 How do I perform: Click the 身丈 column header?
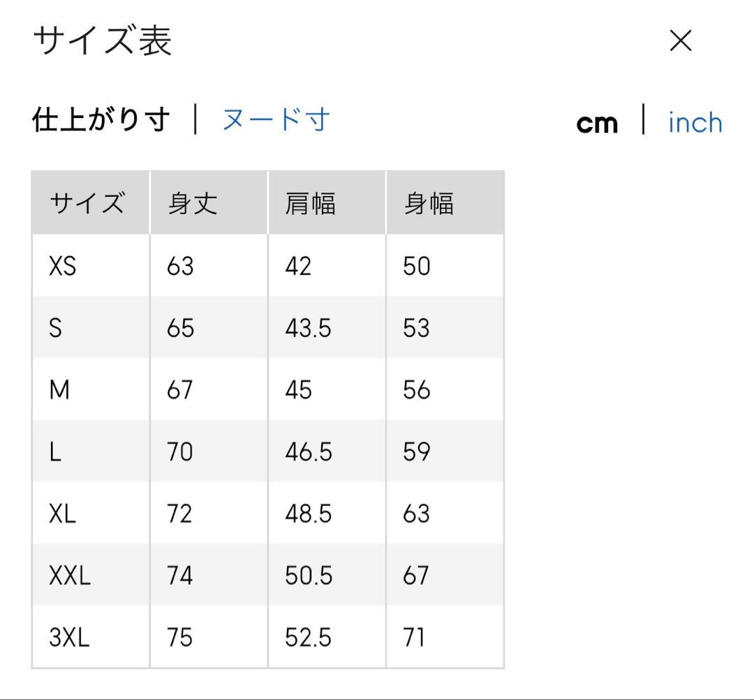click(x=193, y=204)
